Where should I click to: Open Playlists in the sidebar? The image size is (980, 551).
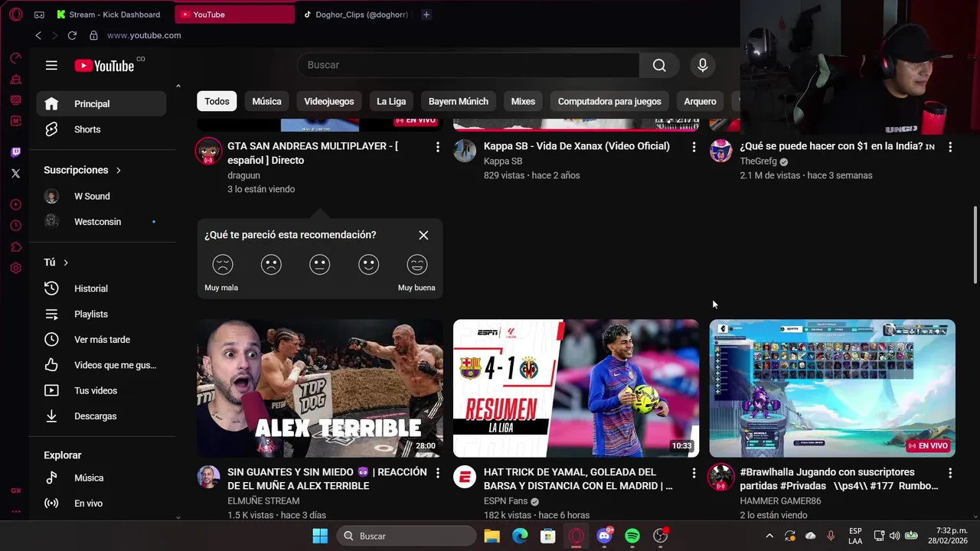(101, 314)
